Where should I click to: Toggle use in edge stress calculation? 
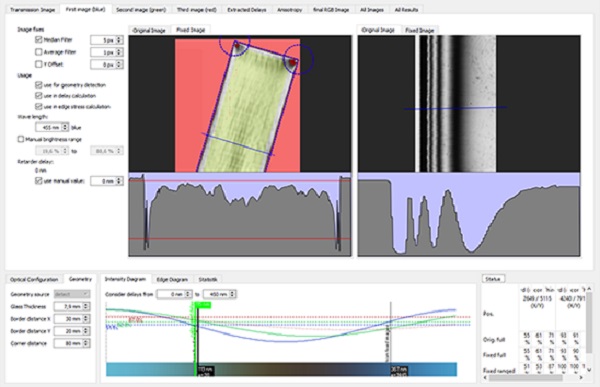tap(38, 106)
